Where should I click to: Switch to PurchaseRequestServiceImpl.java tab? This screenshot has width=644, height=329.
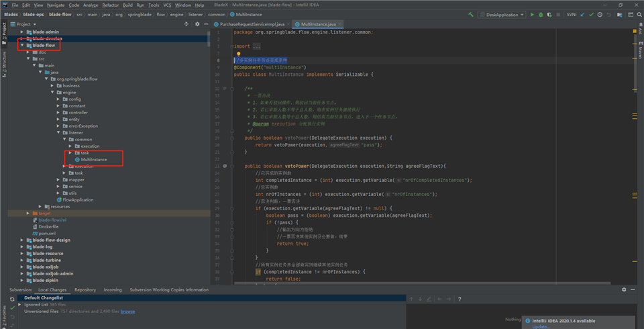[252, 24]
